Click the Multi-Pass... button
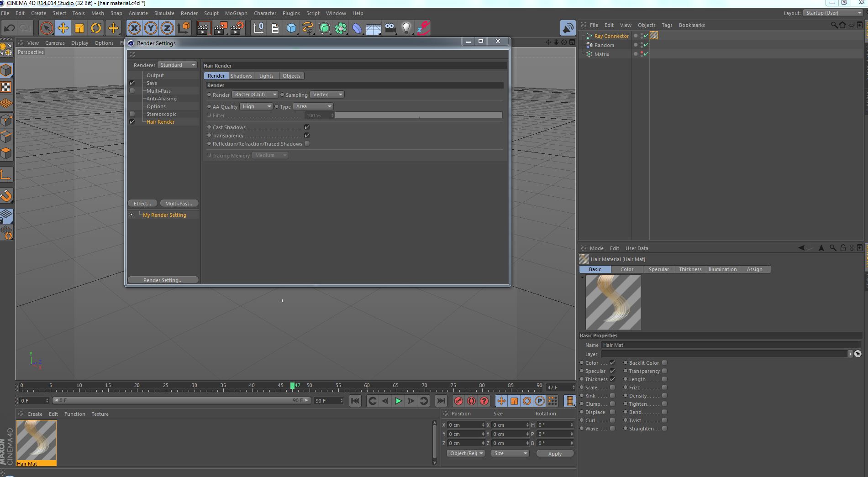 tap(179, 204)
